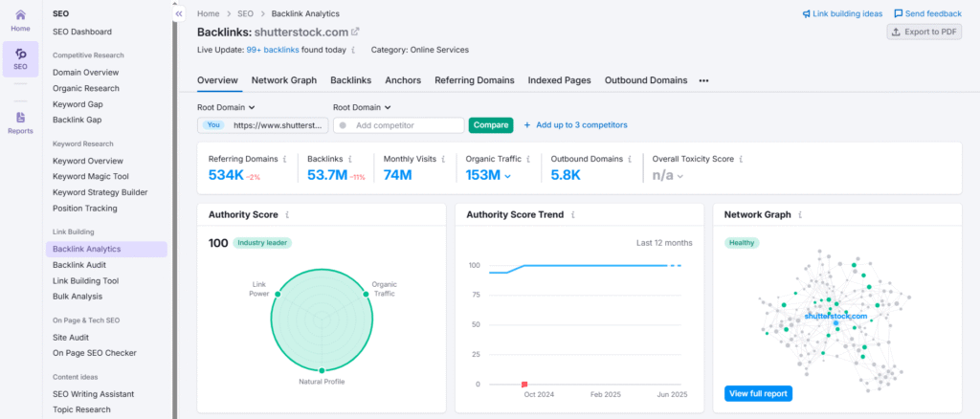
Task: Click the info icon next to backlinks found today
Action: click(353, 50)
